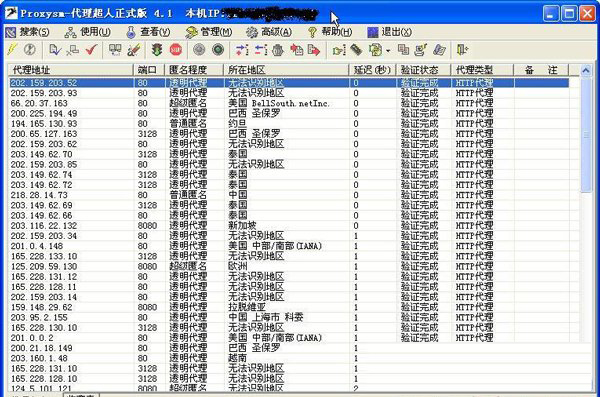The image size is (600, 397).
Task: Sort by the 代理类型 column header
Action: pyautogui.click(x=482, y=70)
